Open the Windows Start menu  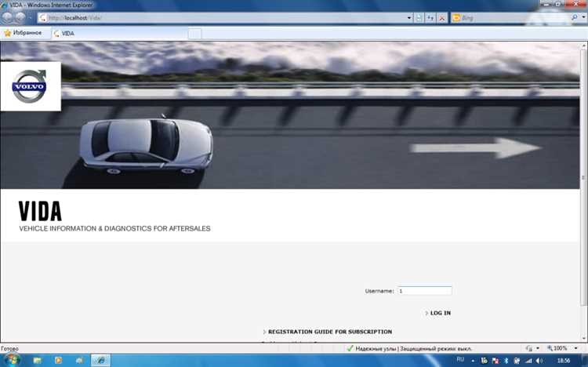pyautogui.click(x=11, y=360)
